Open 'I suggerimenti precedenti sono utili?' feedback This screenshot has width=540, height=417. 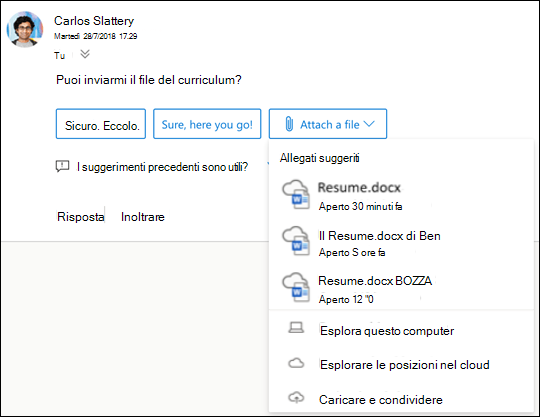point(162,167)
